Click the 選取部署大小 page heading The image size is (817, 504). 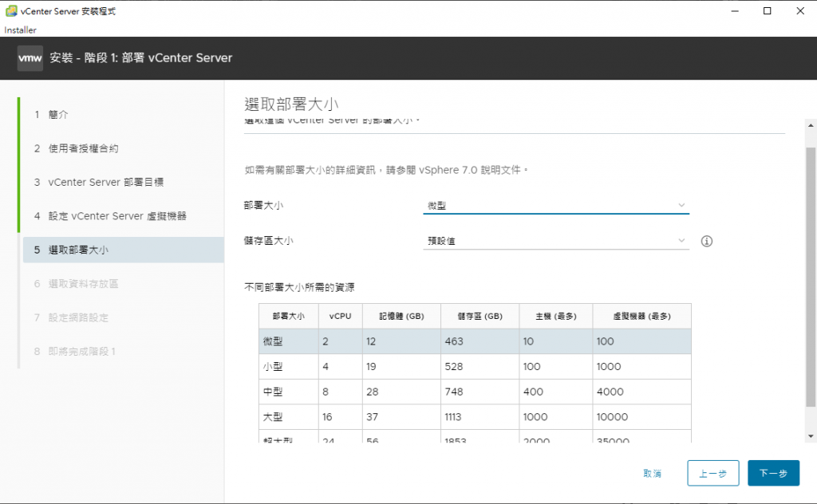tap(291, 104)
